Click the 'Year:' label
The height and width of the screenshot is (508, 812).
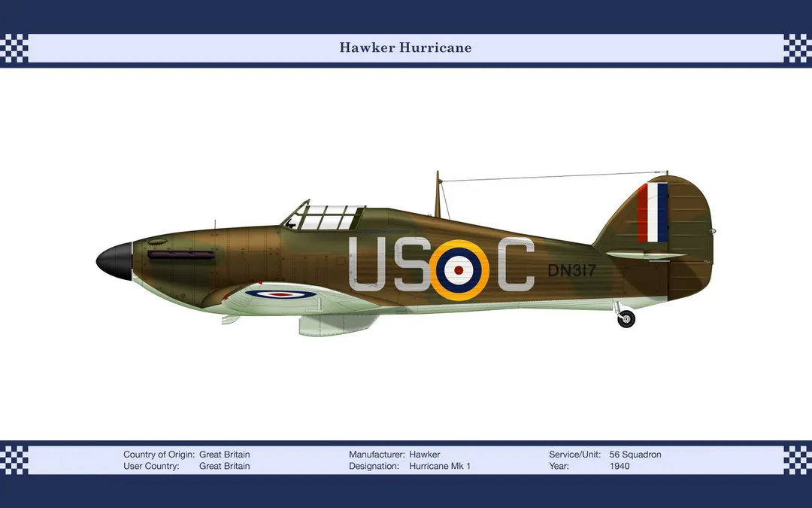559,466
